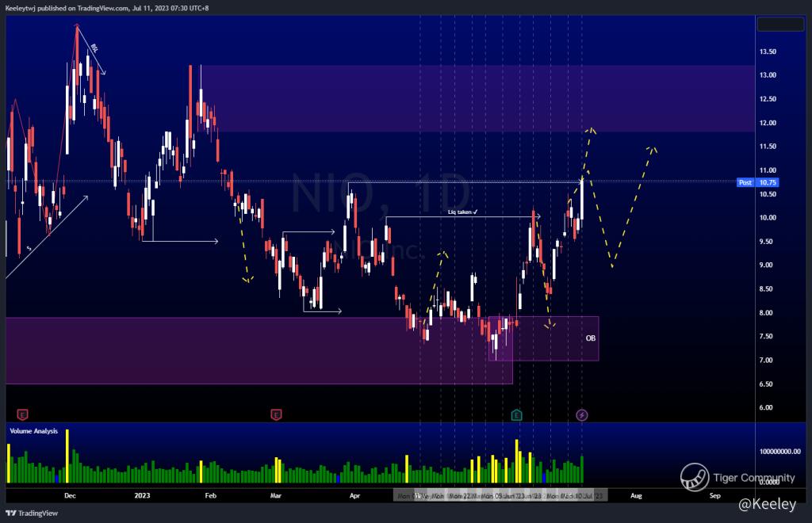The width and height of the screenshot is (812, 523).
Task: Click the Mar label on the time axis
Action: click(x=275, y=495)
